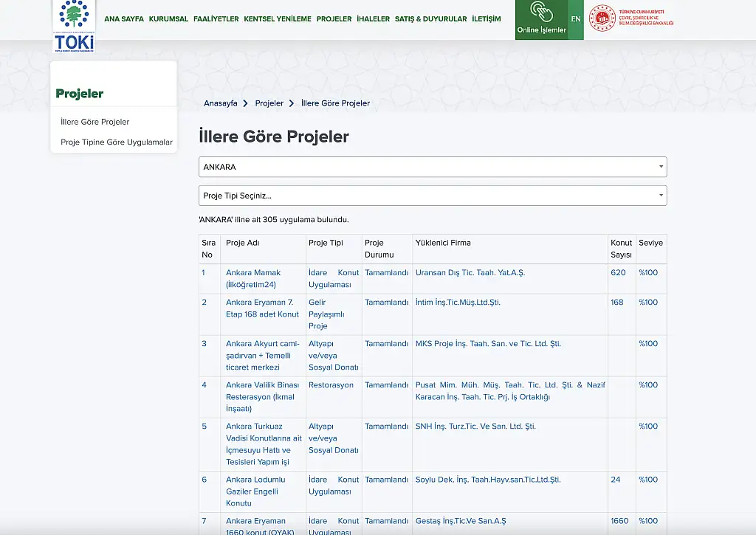Open the PROJELER menu
Screen dimensions: 756x535
point(334,18)
